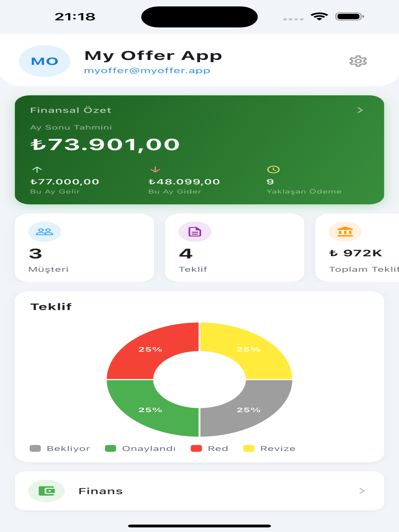The width and height of the screenshot is (399, 532).
Task: Select the gray 25% donut segment
Action: 249,410
